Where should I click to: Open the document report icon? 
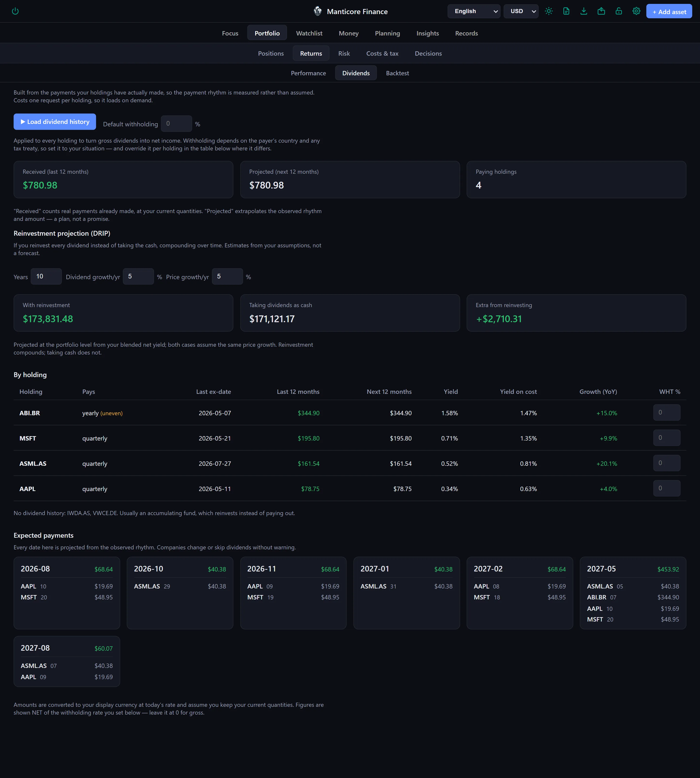click(x=566, y=11)
